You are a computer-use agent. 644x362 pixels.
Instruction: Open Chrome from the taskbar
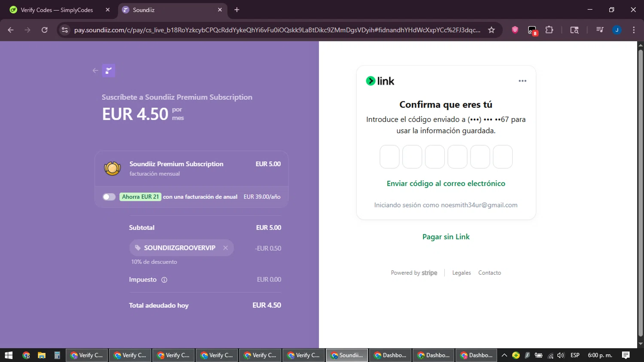click(x=26, y=355)
